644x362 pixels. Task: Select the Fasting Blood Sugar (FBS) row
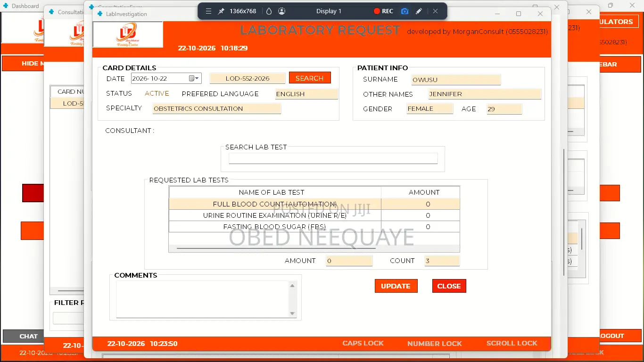(314, 227)
